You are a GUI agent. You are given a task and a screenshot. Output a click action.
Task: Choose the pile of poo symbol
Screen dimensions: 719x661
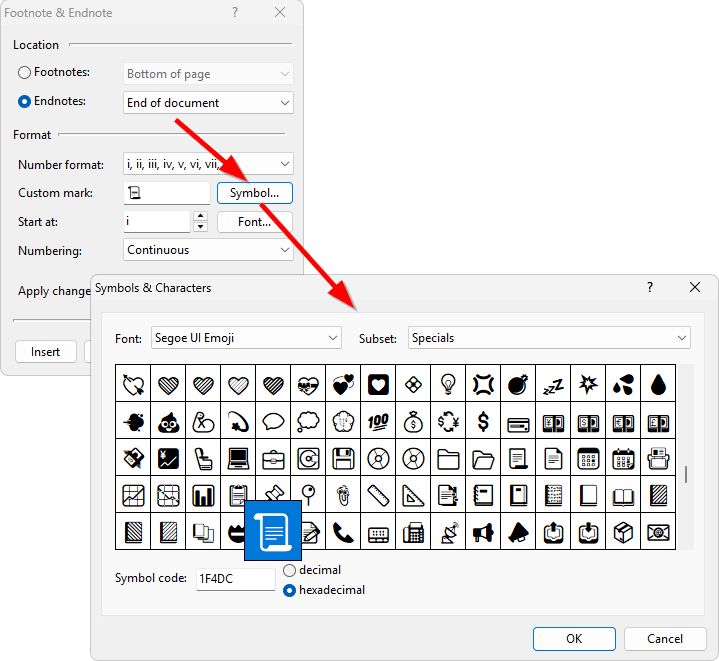pyautogui.click(x=168, y=421)
